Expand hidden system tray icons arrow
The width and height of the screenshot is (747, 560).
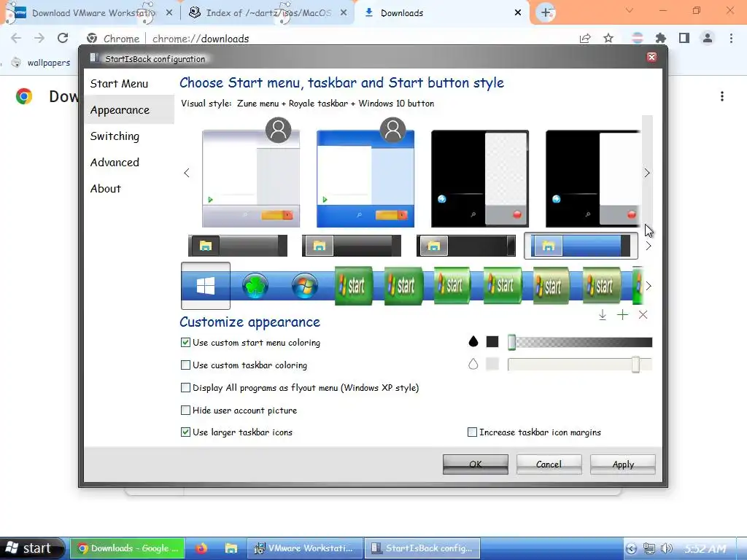[x=631, y=548]
